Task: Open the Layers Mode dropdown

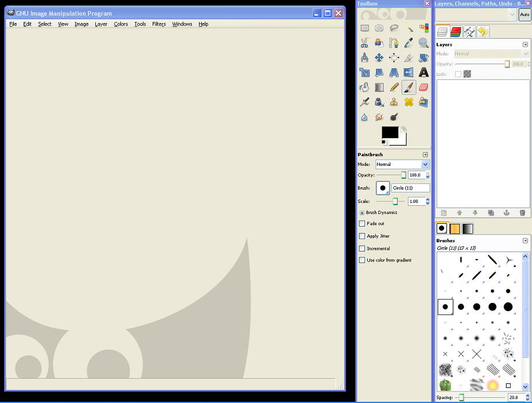Action: (492, 54)
